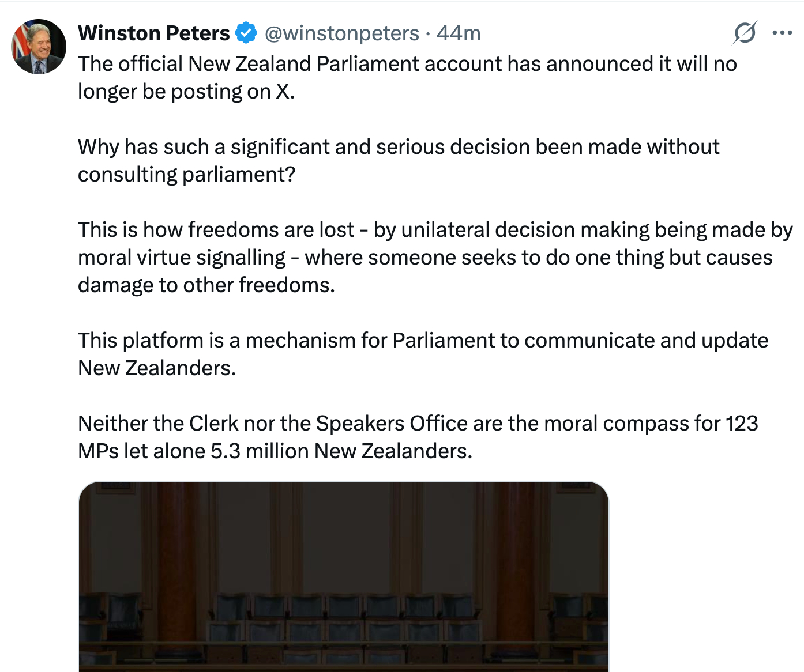Click the phrase "longer be posting on X."
This screenshot has width=804, height=672.
click(186, 92)
